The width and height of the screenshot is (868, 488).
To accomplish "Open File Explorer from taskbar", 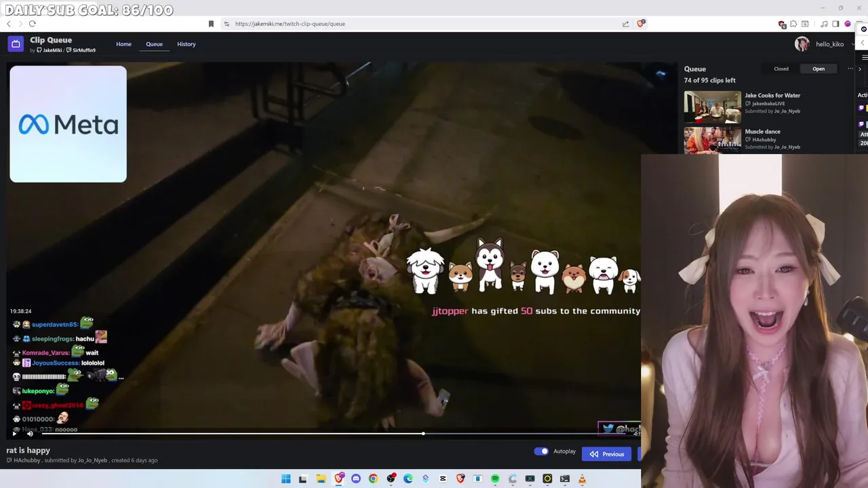I will coord(321,479).
